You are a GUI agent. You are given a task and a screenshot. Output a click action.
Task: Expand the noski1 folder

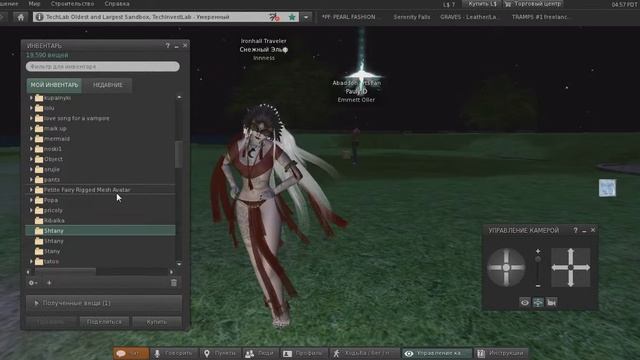tap(31, 149)
